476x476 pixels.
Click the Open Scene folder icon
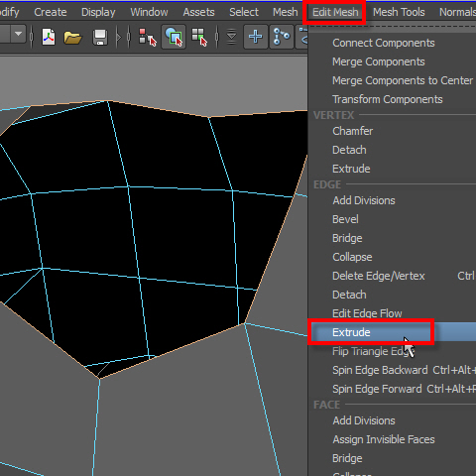[72, 38]
